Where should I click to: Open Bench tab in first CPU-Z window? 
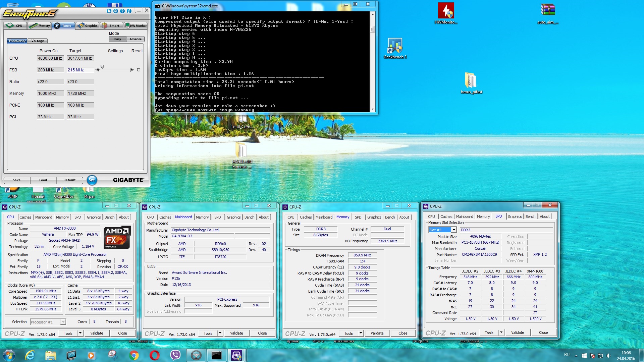[x=109, y=217]
